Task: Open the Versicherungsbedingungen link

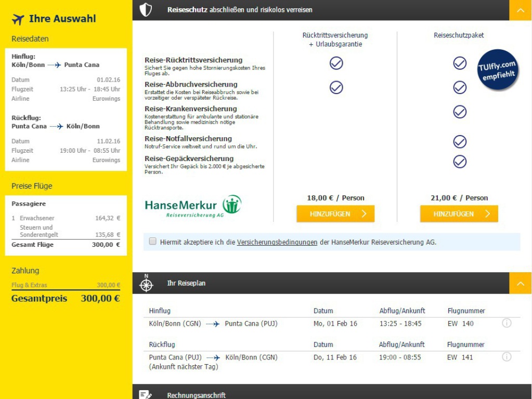Action: click(277, 242)
